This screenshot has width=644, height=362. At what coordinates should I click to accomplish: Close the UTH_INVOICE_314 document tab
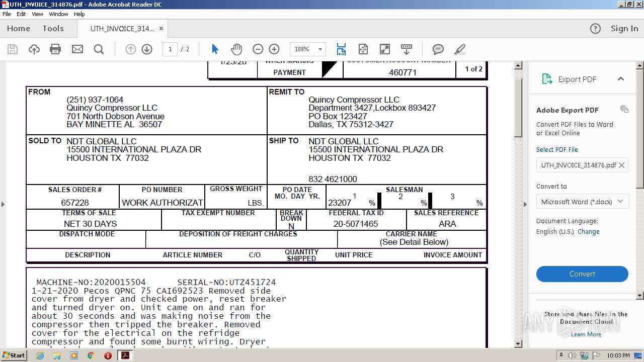click(x=161, y=29)
